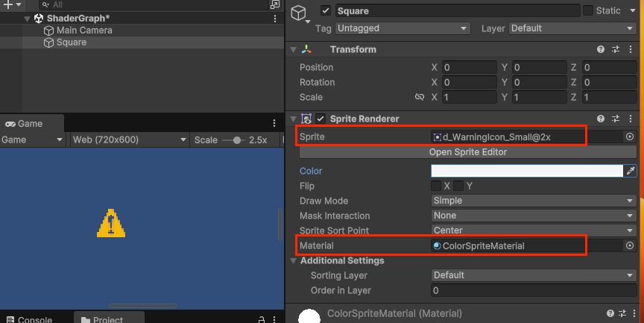
Task: Open Transform help reference
Action: (601, 49)
